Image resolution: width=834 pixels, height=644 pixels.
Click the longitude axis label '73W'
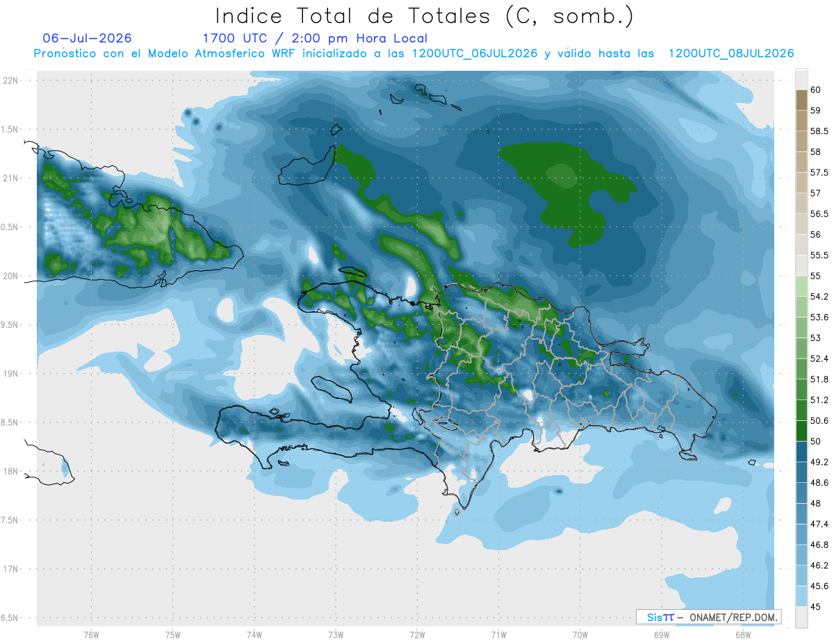coord(336,634)
